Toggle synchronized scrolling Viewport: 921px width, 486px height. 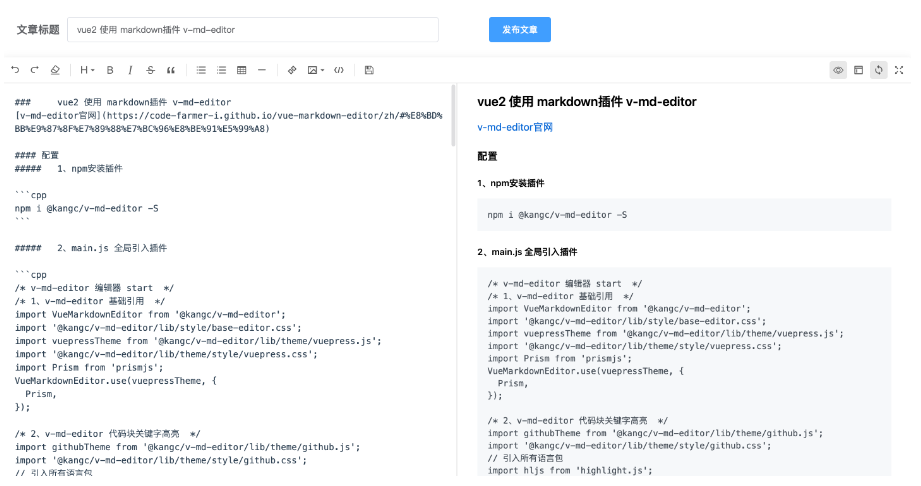[879, 70]
